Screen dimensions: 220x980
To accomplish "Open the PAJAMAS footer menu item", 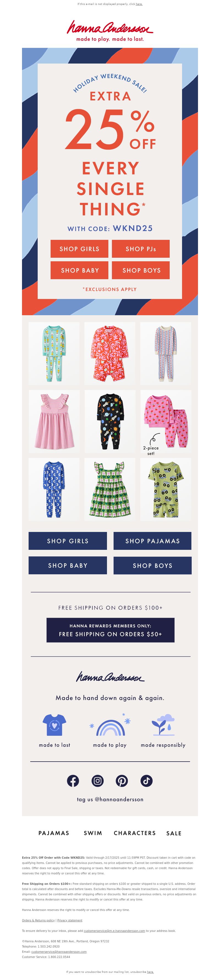I will point(54,833).
